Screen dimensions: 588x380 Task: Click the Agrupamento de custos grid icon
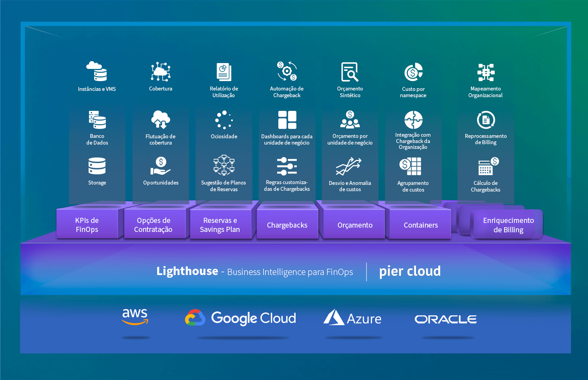[x=410, y=166]
